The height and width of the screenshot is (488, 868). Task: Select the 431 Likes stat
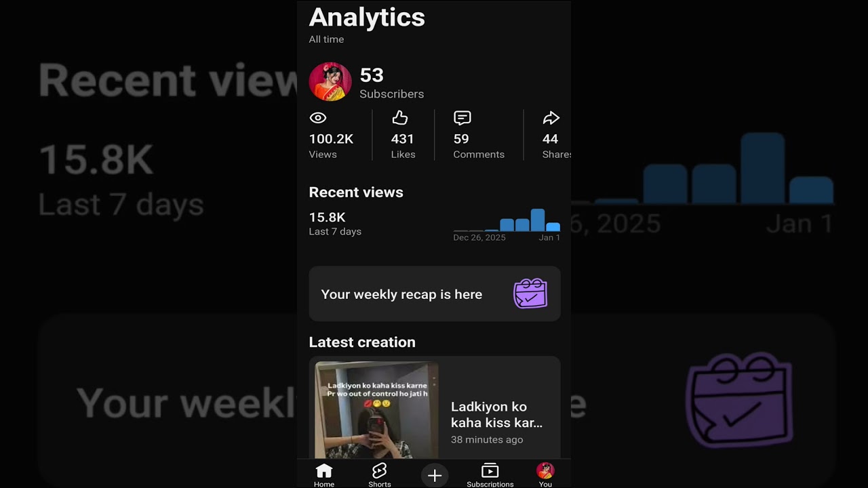pos(403,146)
